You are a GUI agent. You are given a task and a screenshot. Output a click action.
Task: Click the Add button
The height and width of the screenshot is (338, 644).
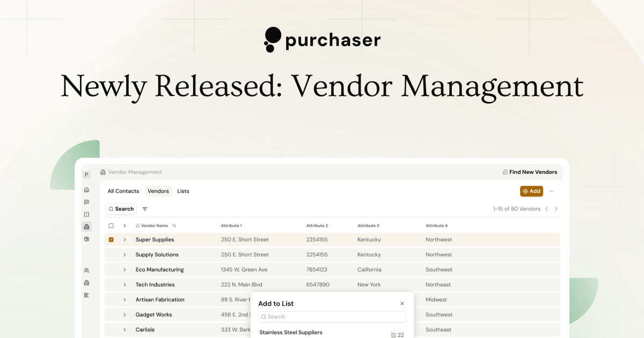point(531,191)
